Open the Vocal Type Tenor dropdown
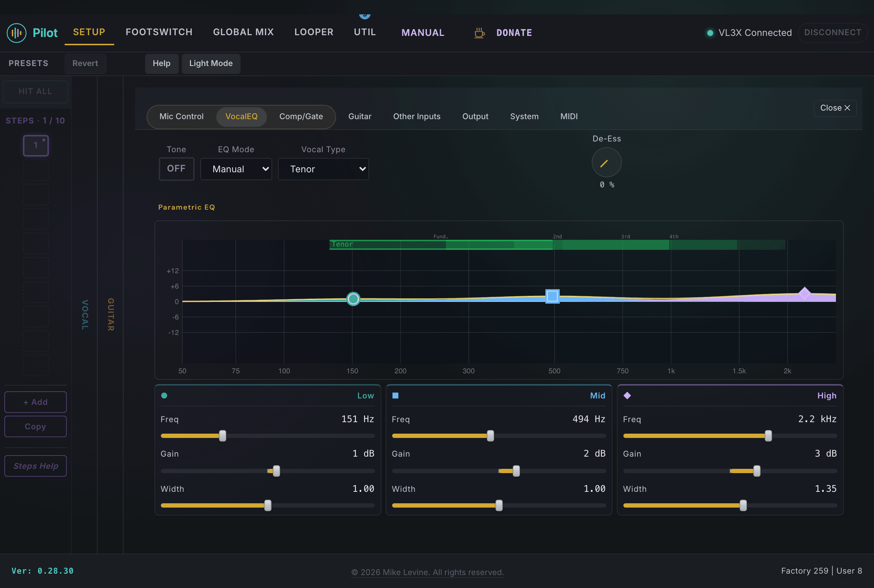Image resolution: width=874 pixels, height=588 pixels. pos(323,169)
